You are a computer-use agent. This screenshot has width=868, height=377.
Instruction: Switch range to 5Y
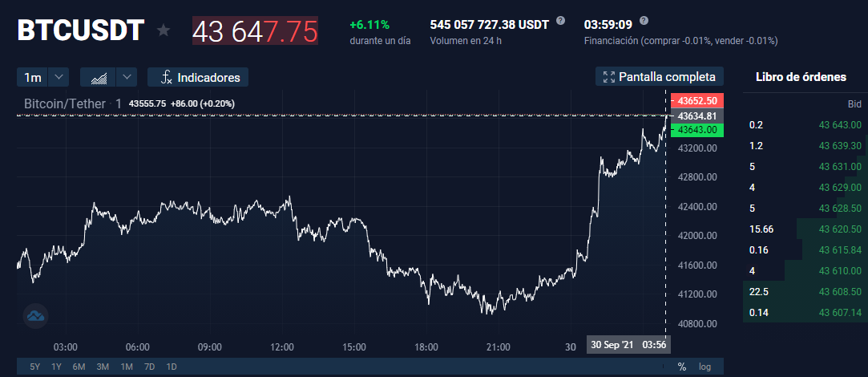click(x=35, y=367)
